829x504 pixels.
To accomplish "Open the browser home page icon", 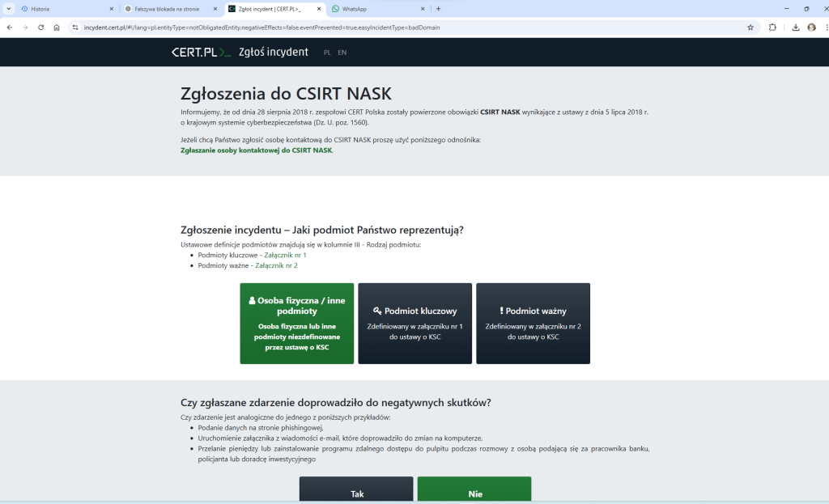I will (x=57, y=28).
